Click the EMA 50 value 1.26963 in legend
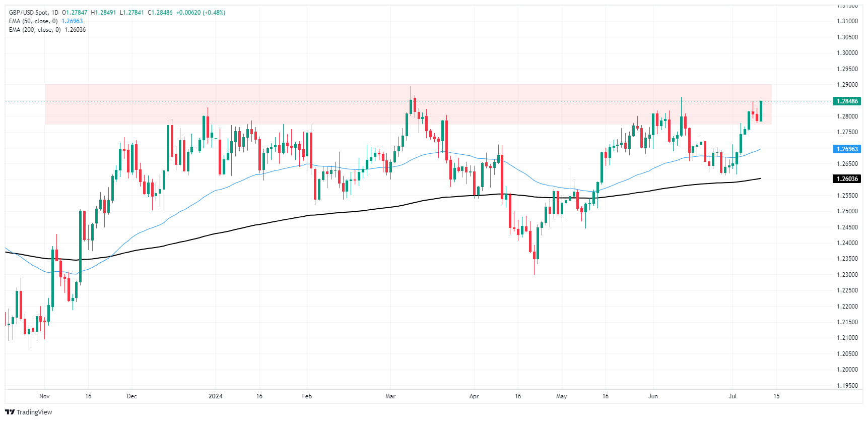This screenshot has width=868, height=421. (72, 21)
